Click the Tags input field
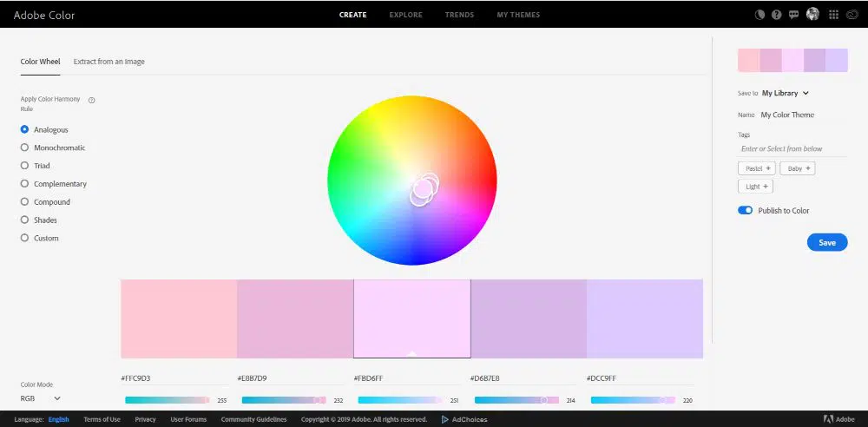Image resolution: width=868 pixels, height=427 pixels. pos(792,148)
